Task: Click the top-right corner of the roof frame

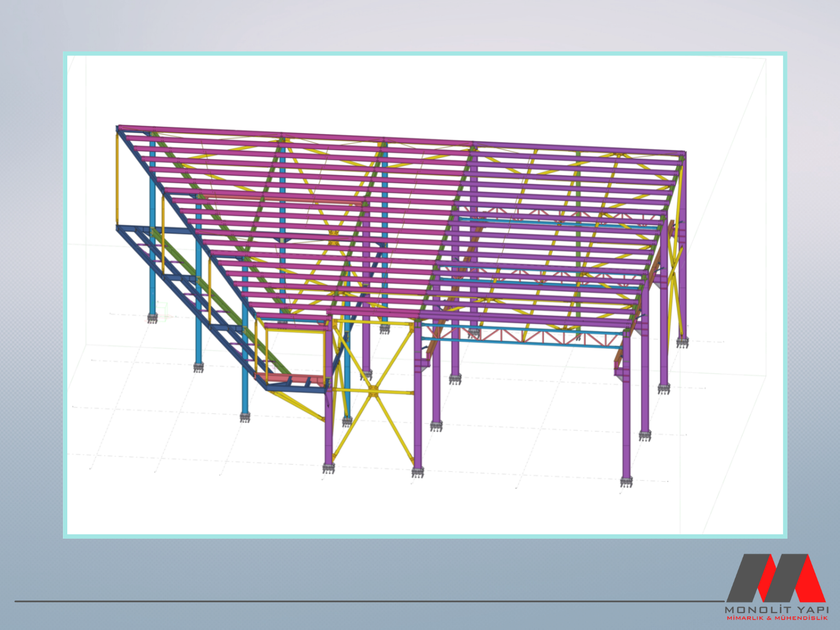Action: pyautogui.click(x=684, y=153)
